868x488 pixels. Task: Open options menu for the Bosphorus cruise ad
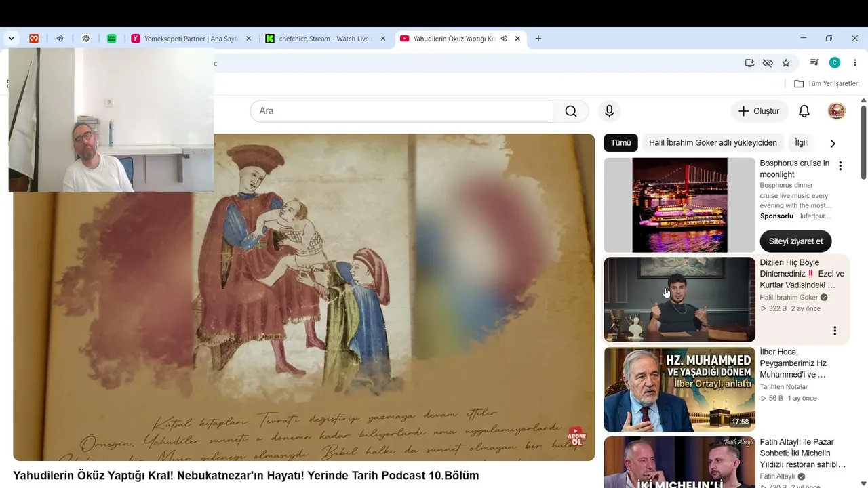(840, 166)
